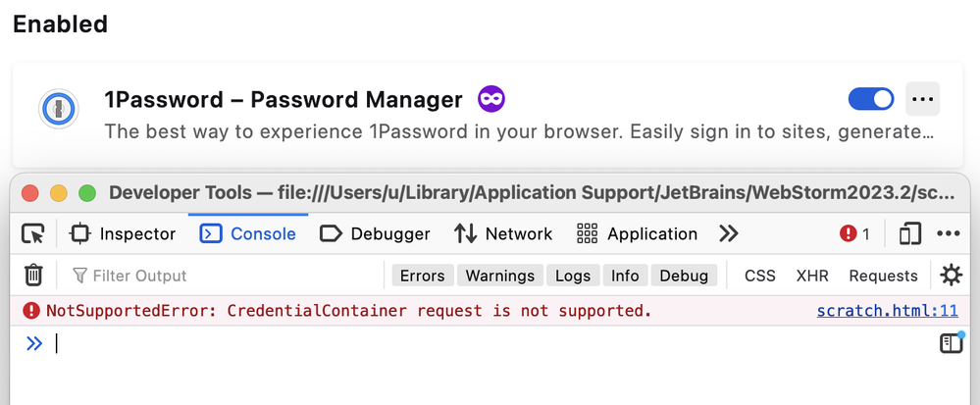Click the Filter Output input field
The image size is (980, 405).
click(x=226, y=276)
